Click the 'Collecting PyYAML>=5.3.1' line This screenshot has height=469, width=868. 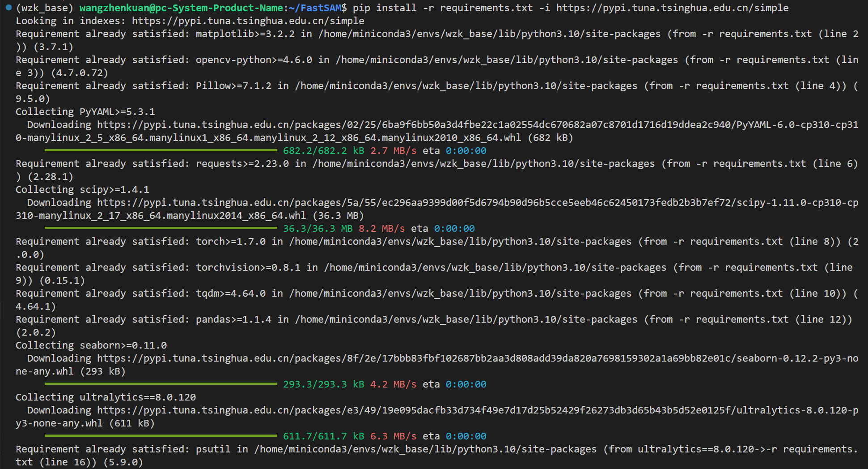tap(85, 112)
